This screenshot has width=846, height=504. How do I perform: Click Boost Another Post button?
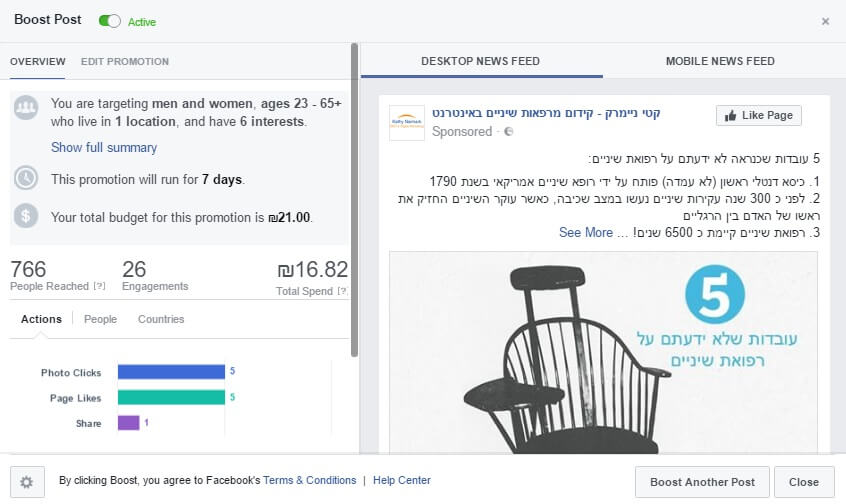pos(702,482)
